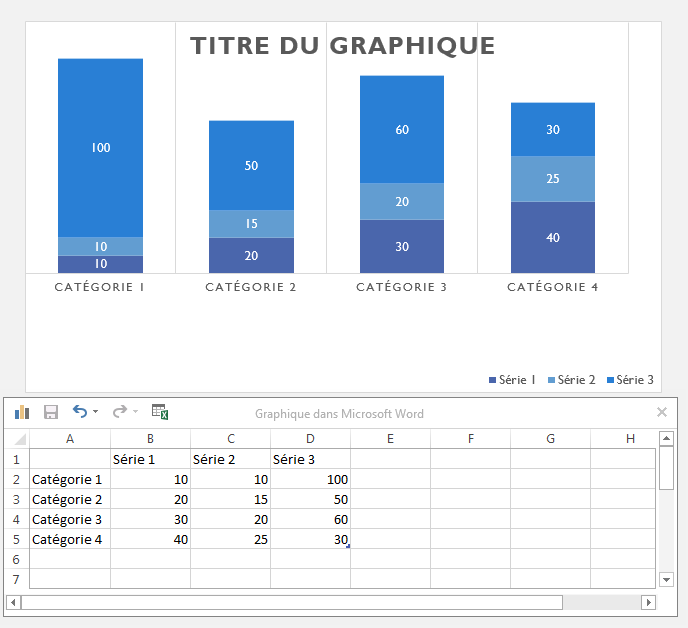Image resolution: width=688 pixels, height=628 pixels.
Task: Select column C header
Action: (230, 438)
